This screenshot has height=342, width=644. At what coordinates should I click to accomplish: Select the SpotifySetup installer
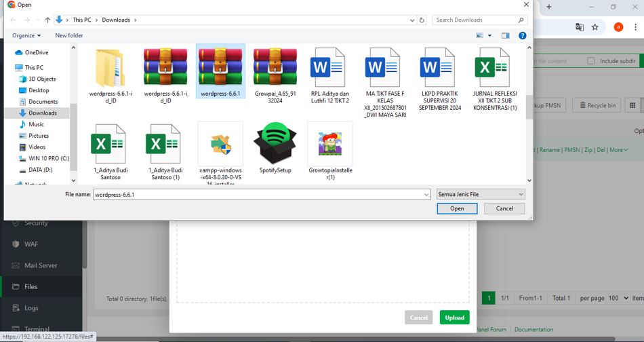(x=275, y=148)
